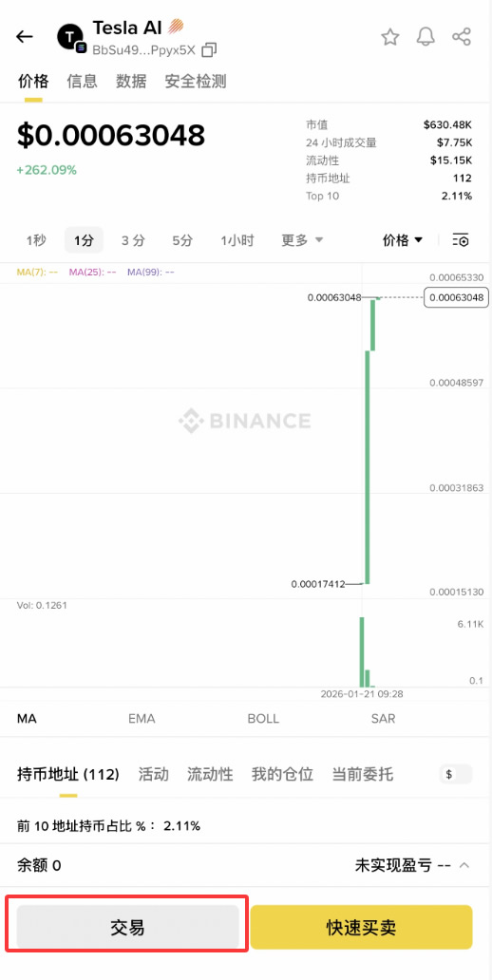The width and height of the screenshot is (492, 980).
Task: Toggle the $ currency display switch
Action: click(x=456, y=774)
